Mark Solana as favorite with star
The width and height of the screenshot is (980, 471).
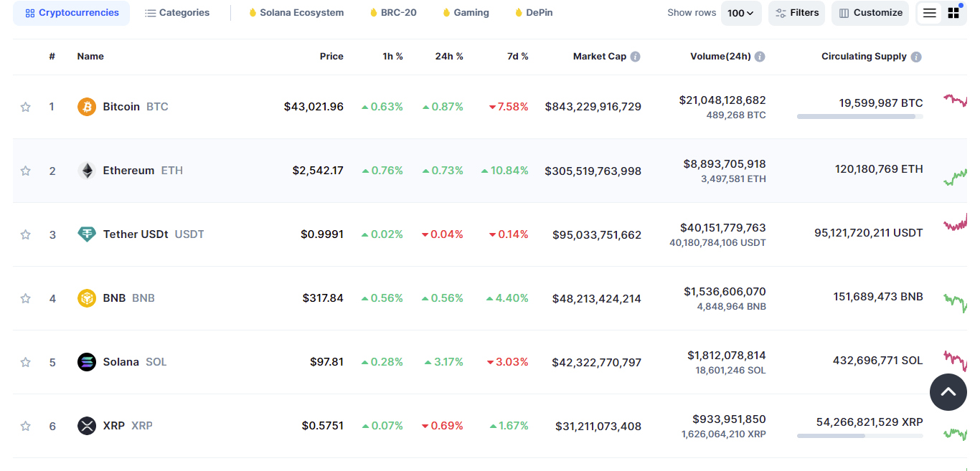click(26, 362)
